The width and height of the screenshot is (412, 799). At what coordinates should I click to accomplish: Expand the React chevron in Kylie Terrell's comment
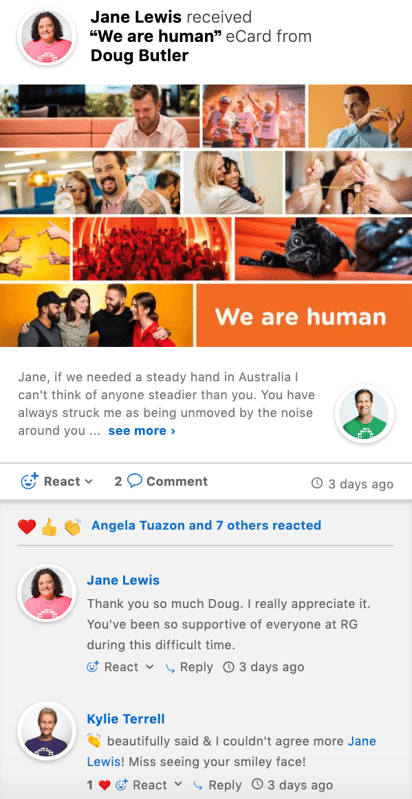coord(178,785)
